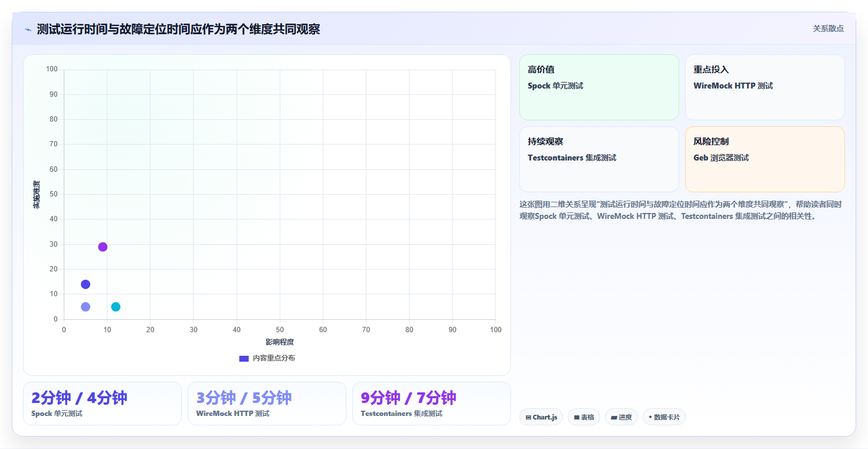Click the 实施难度 y-axis title

click(37, 195)
